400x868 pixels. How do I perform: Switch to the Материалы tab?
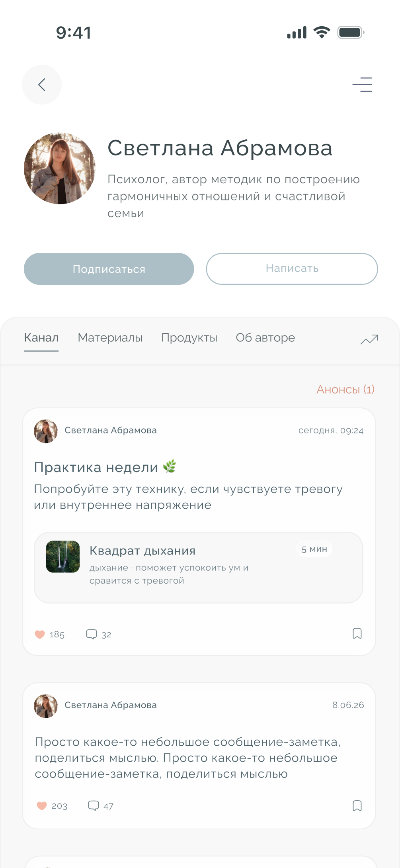pos(110,338)
